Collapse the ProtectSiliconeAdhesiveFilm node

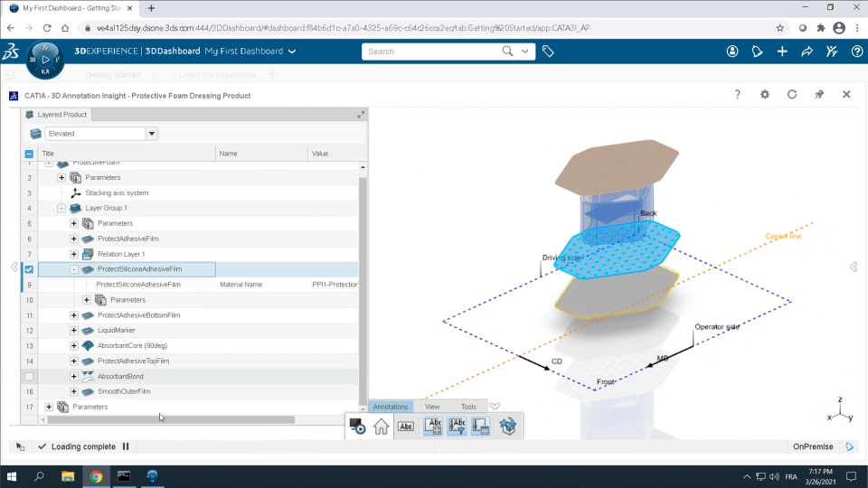point(74,269)
